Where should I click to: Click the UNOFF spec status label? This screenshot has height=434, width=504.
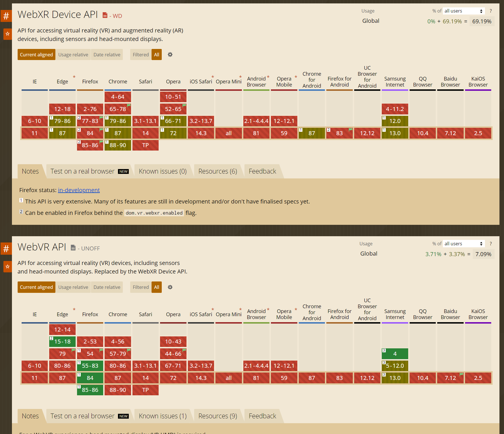(x=90, y=248)
